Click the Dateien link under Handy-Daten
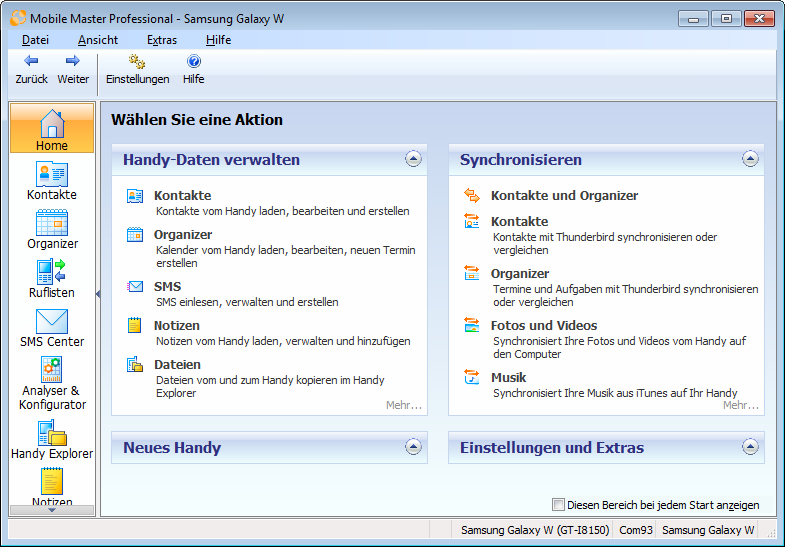 coord(177,365)
